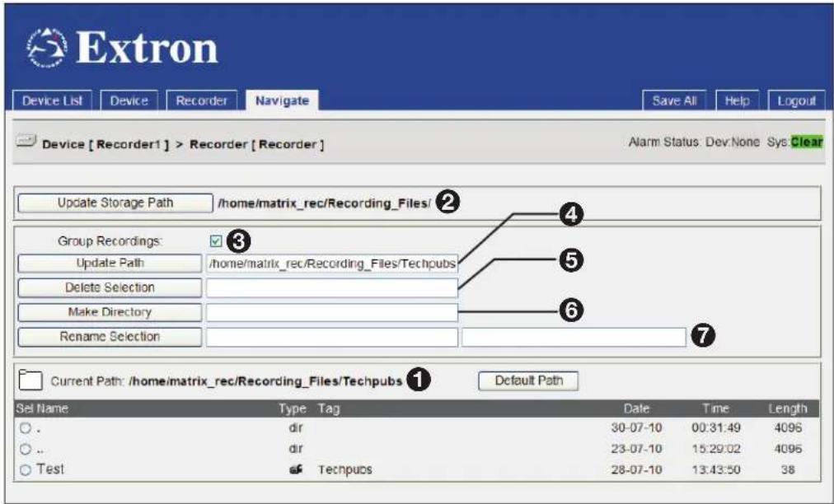The image size is (834, 504).
Task: Click the time 15:29:02
Action: click(716, 450)
